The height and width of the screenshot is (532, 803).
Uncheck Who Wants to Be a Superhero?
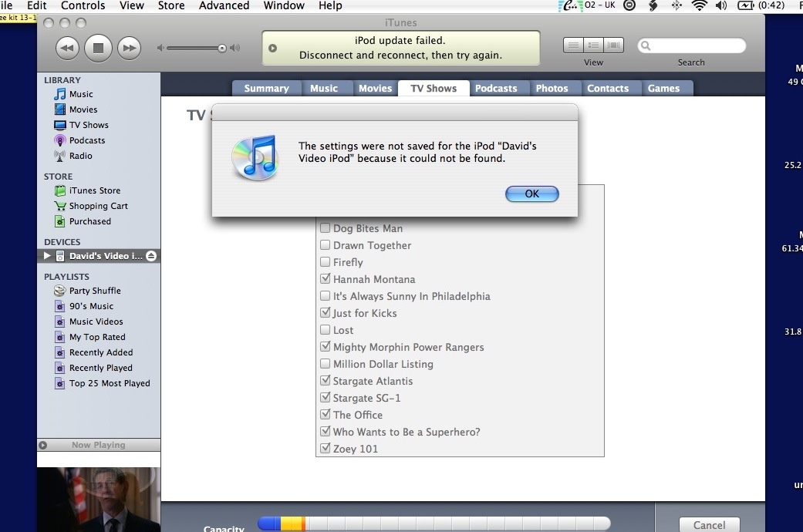click(x=325, y=431)
